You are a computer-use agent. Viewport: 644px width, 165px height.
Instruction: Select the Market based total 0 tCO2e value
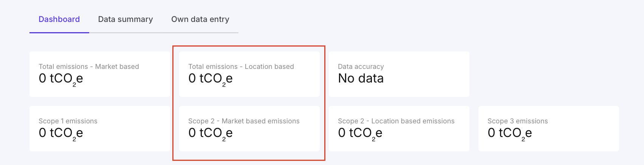click(x=61, y=79)
